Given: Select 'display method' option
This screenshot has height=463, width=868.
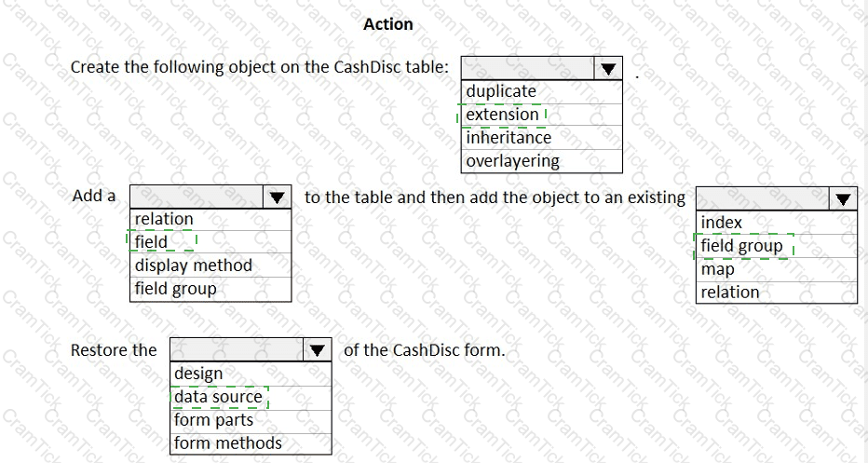Looking at the screenshot, I should tap(193, 266).
